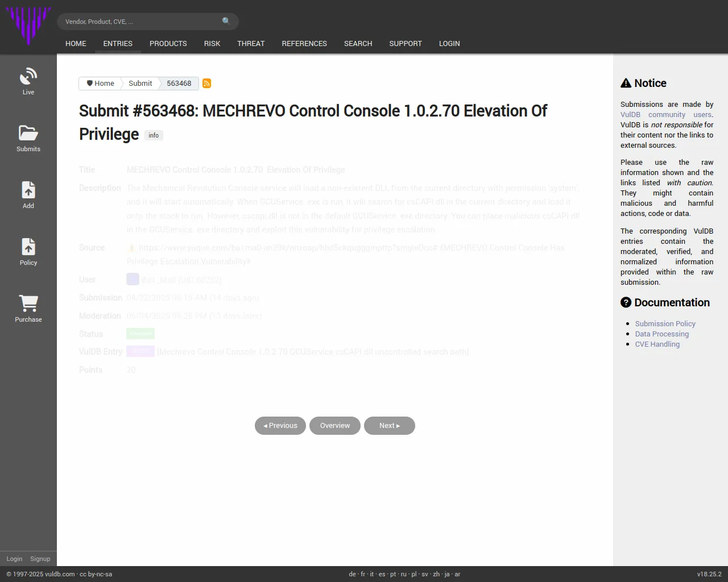The width and height of the screenshot is (728, 582).
Task: Open the CVE Handling link
Action: (x=657, y=344)
